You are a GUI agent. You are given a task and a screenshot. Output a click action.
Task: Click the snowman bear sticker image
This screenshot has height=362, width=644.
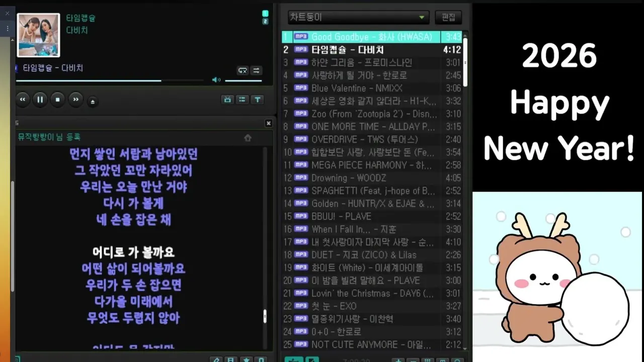557,277
